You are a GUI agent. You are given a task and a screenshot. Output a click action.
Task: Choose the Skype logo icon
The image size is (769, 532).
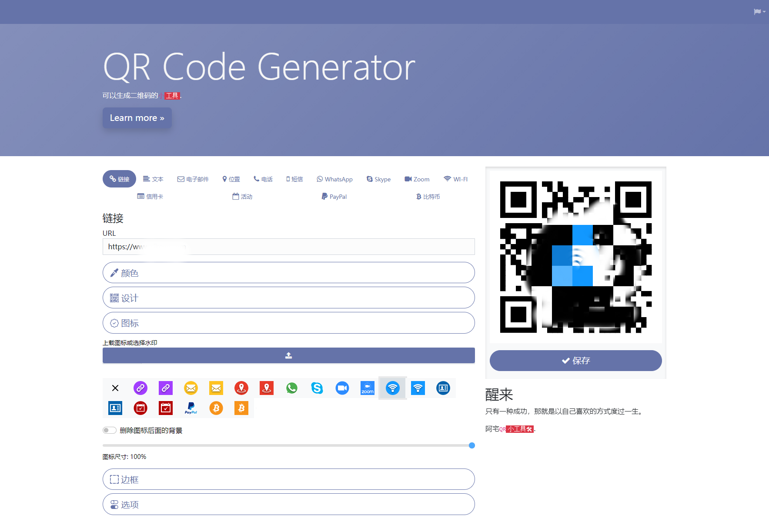pos(317,388)
